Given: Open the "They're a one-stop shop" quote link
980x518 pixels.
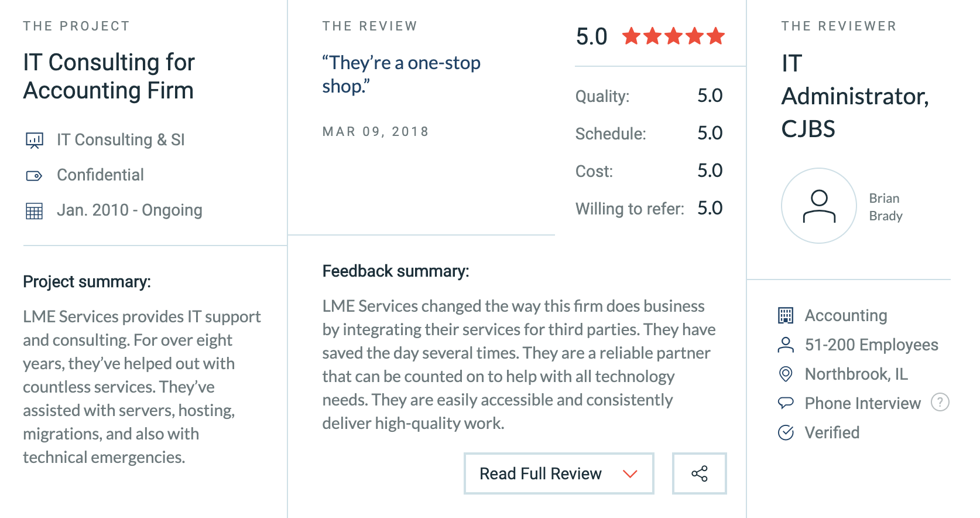Looking at the screenshot, I should pos(401,74).
